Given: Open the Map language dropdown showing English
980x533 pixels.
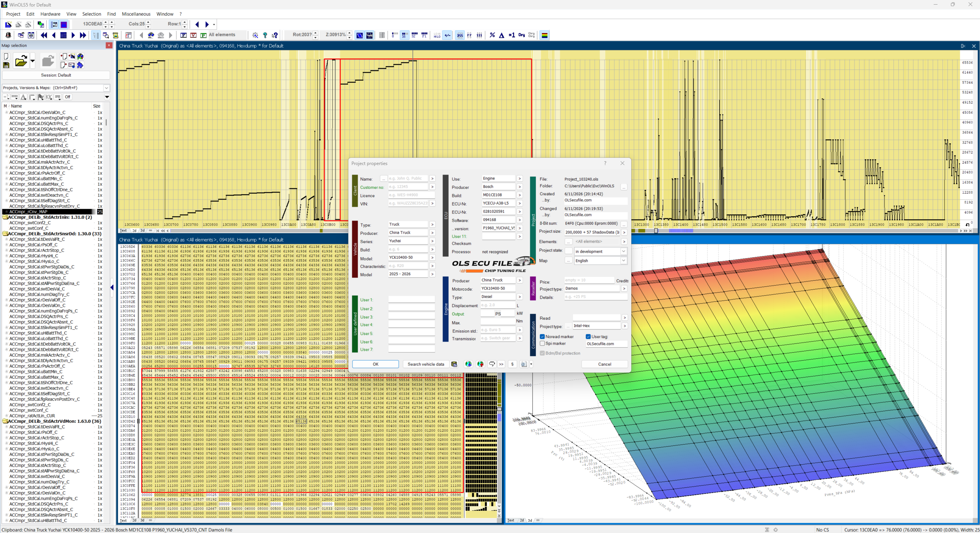Looking at the screenshot, I should tap(624, 260).
